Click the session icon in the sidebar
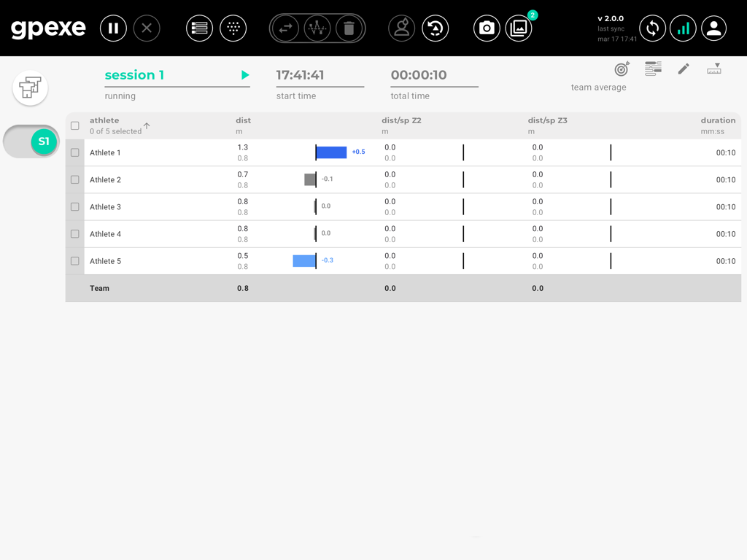 pos(30,88)
